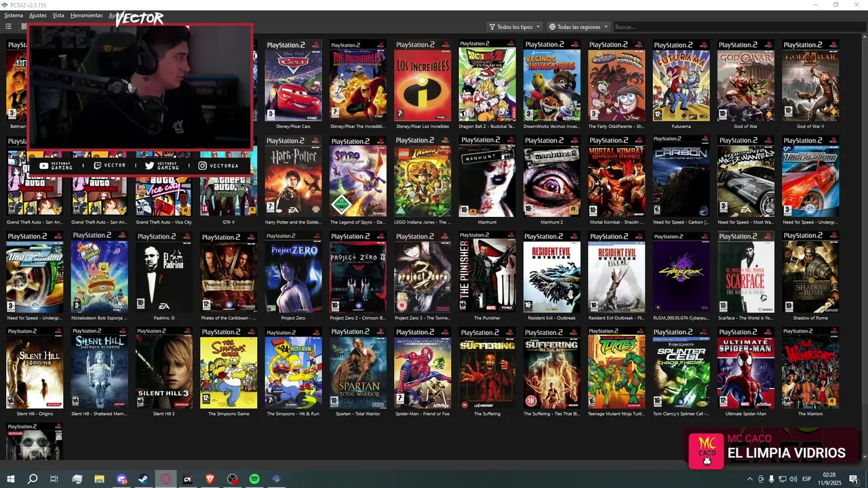
Task: Select The Punisher game cover
Action: click(x=487, y=272)
